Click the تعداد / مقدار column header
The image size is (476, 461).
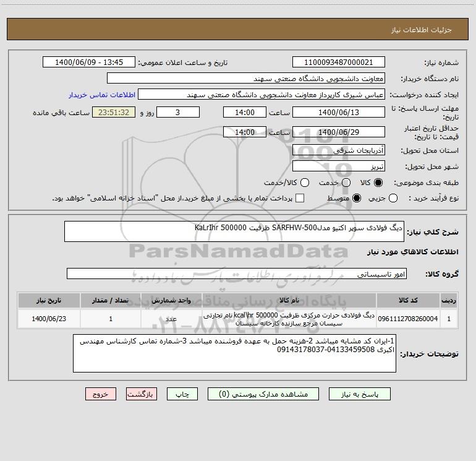111,301
